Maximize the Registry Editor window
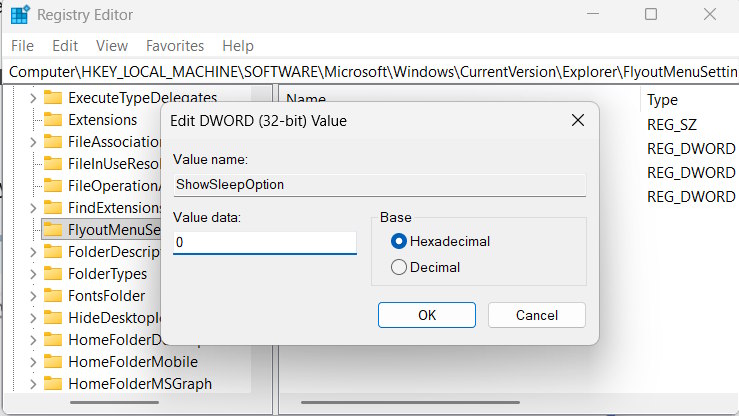Viewport: 739px width, 416px height. pos(651,14)
